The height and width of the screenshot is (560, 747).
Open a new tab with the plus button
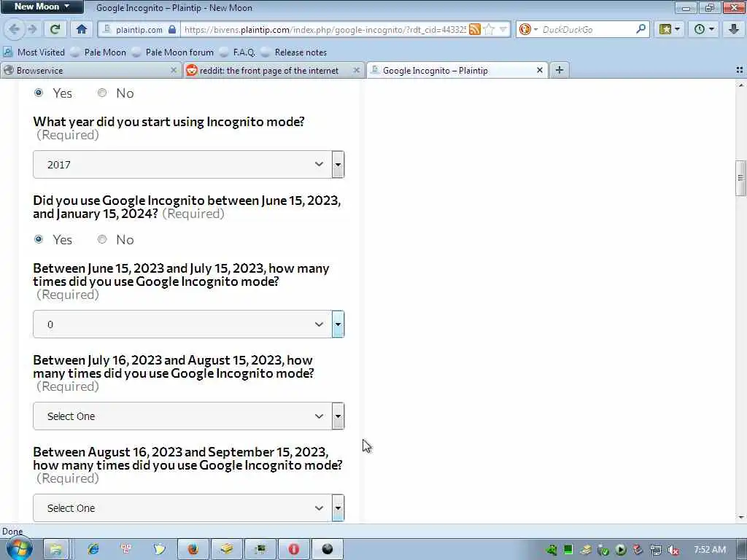560,70
